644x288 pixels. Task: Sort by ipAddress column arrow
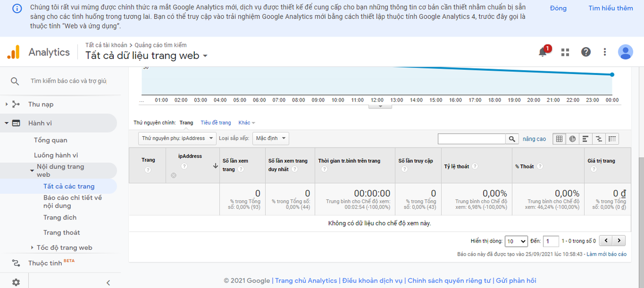pos(215,166)
